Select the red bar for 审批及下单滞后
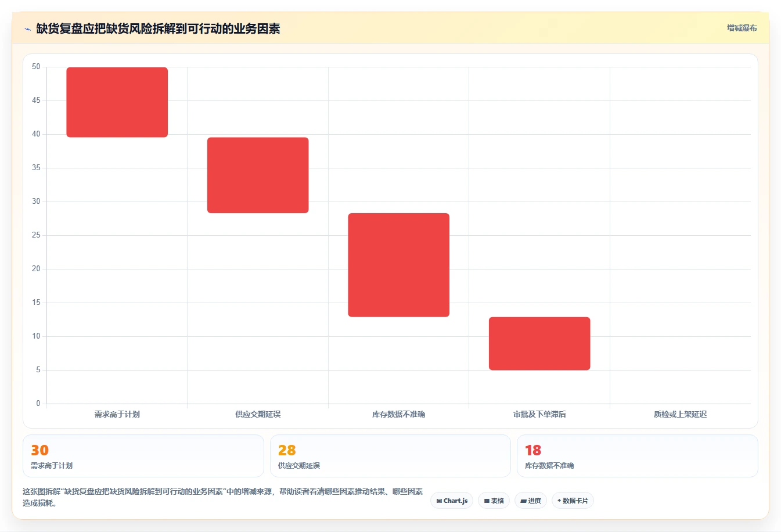The height and width of the screenshot is (532, 781). (539, 344)
